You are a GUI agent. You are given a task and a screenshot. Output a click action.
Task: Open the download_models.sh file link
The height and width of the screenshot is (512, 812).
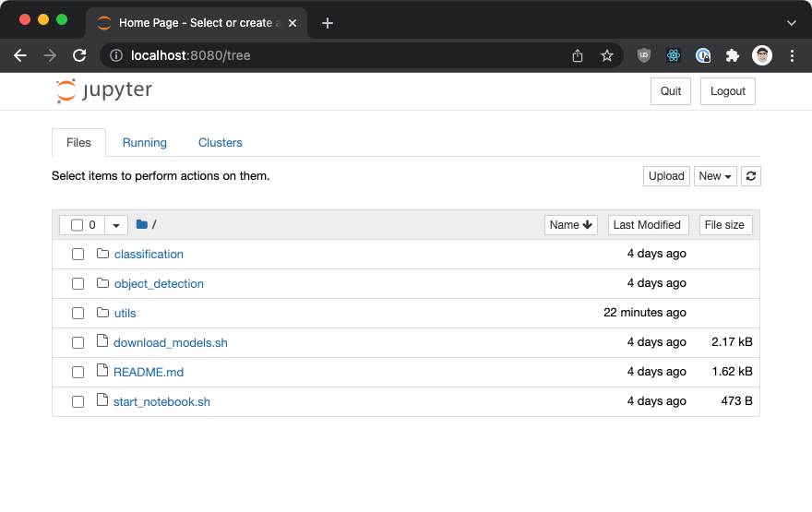(x=171, y=343)
